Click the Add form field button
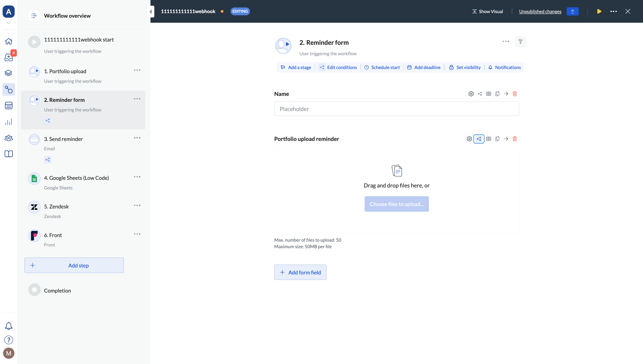Screen dimensions: 643x364 coord(300,272)
